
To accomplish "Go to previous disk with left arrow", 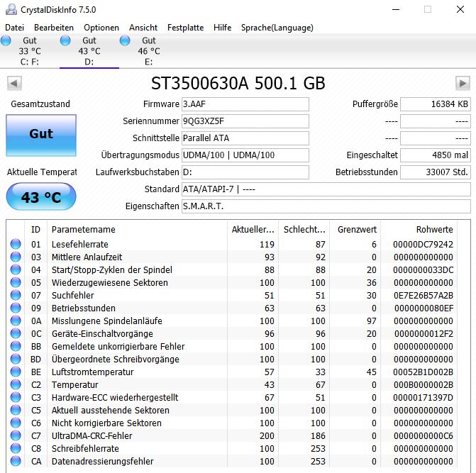I will 14,83.
